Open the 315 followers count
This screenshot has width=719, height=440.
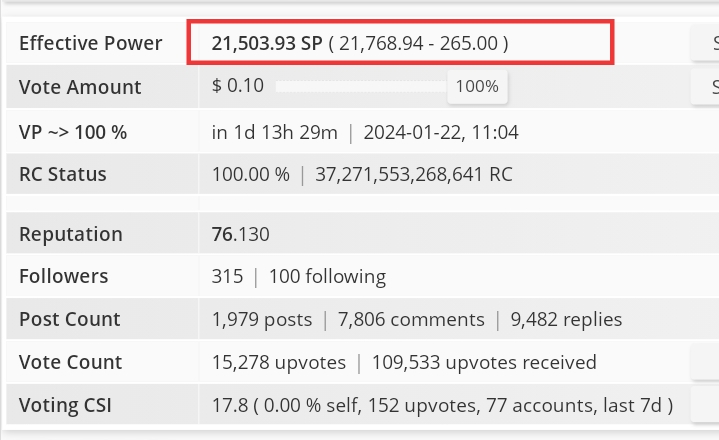[227, 276]
